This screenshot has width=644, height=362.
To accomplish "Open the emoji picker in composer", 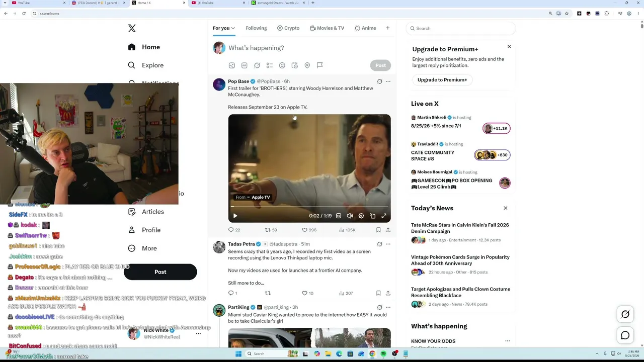I will pyautogui.click(x=282, y=65).
